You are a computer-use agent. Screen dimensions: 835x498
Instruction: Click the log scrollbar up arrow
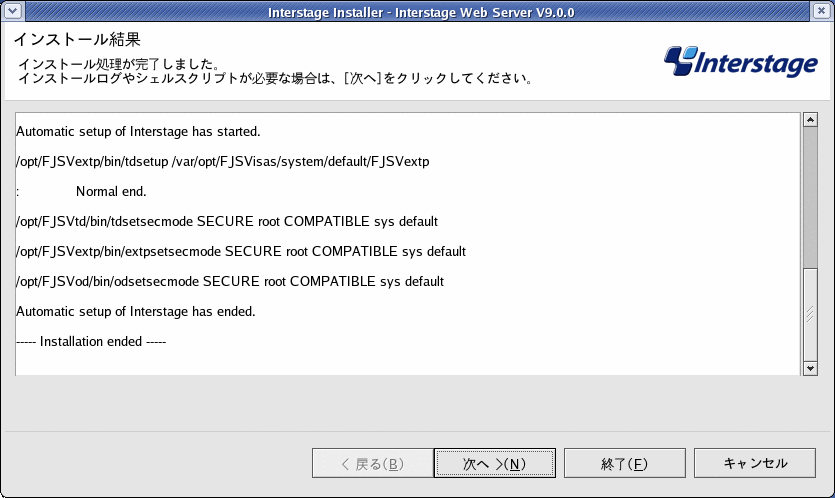810,119
